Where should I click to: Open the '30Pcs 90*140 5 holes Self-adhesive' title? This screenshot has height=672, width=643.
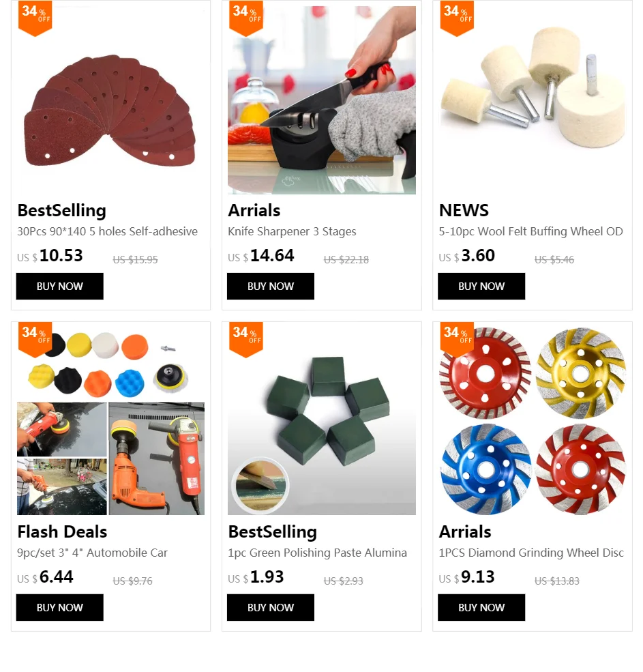108,231
